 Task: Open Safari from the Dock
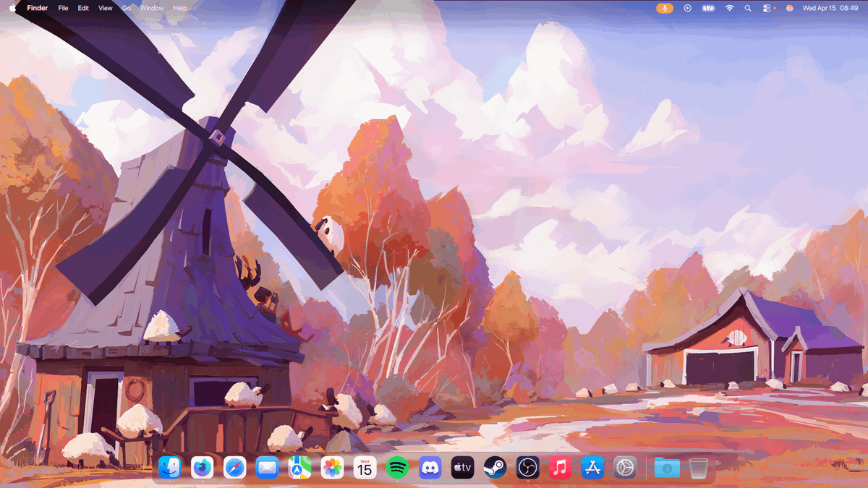coord(233,468)
